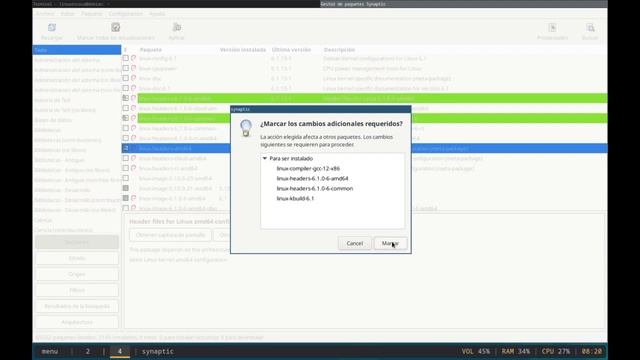Click Marcar to confirm additional changes
The height and width of the screenshot is (360, 640).
[390, 243]
